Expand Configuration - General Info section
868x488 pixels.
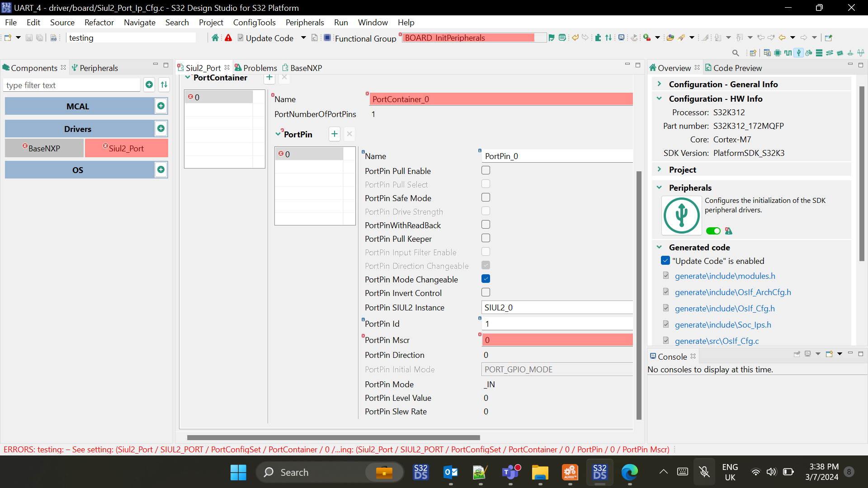(x=659, y=84)
